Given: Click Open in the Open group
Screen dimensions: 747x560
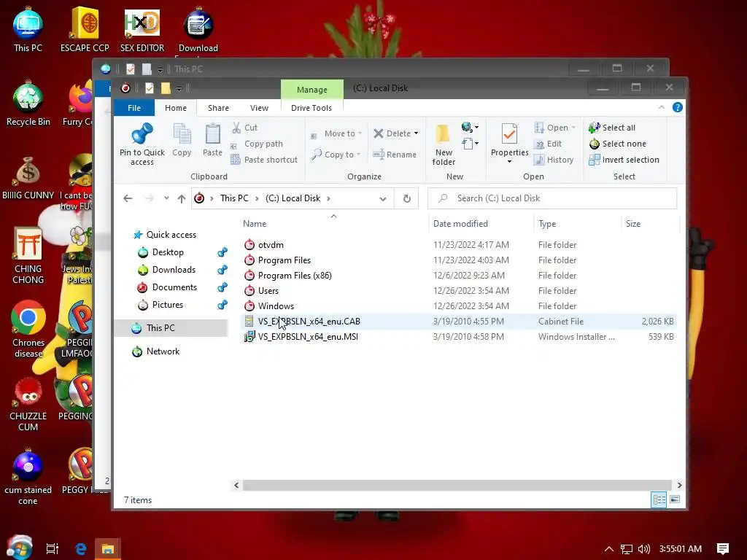Looking at the screenshot, I should 555,128.
